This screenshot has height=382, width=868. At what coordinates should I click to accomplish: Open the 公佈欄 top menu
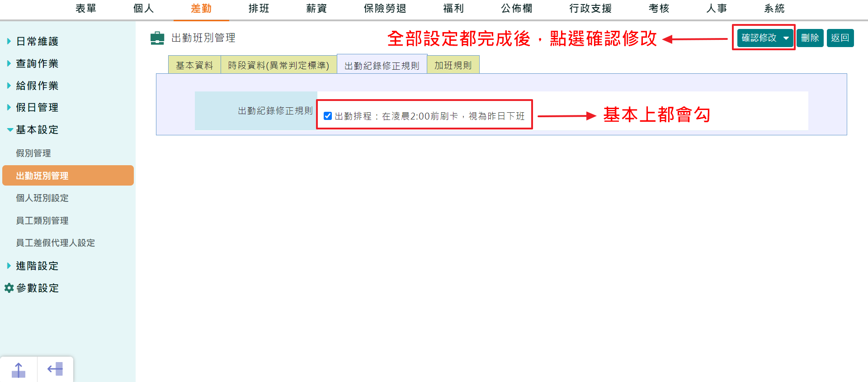point(517,9)
